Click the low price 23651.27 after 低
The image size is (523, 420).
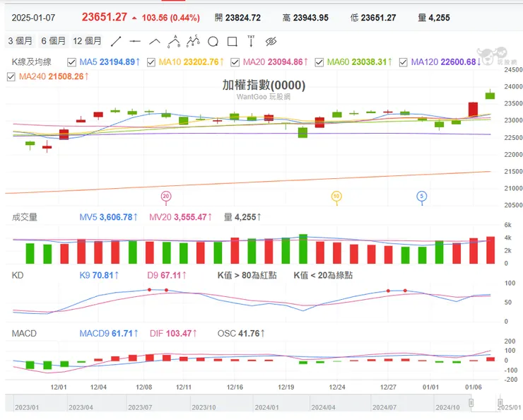tap(378, 18)
